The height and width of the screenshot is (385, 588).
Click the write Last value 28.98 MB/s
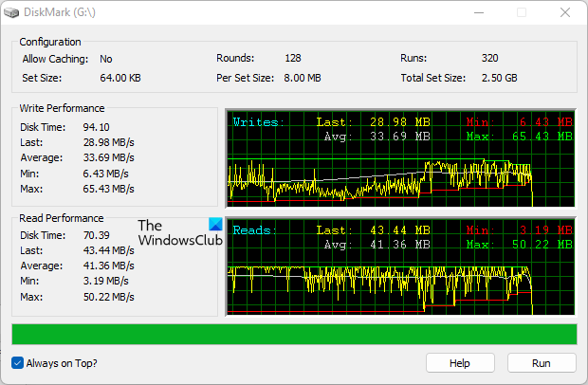click(108, 142)
